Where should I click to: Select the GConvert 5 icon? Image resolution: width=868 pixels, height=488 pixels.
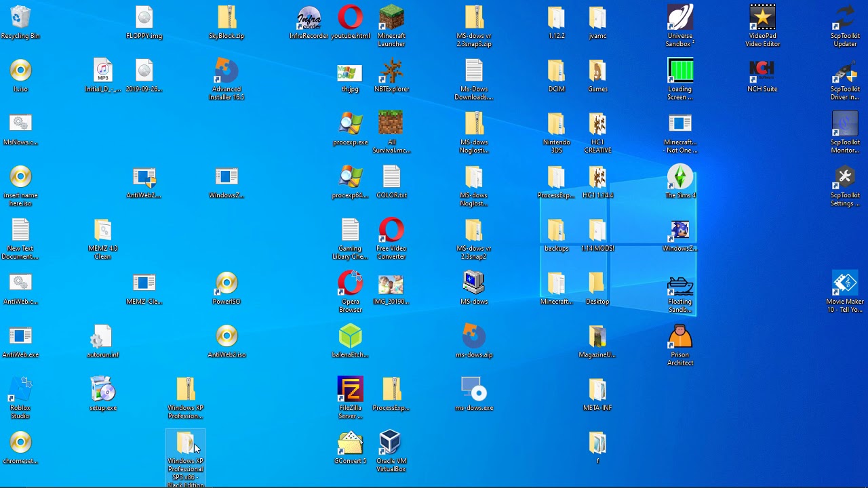pyautogui.click(x=351, y=443)
